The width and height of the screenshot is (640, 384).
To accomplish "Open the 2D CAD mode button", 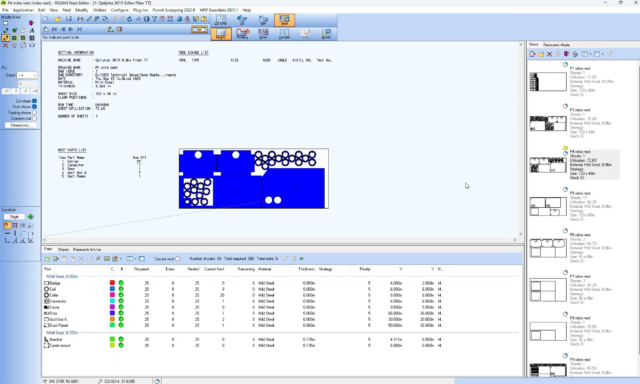I will click(x=221, y=20).
